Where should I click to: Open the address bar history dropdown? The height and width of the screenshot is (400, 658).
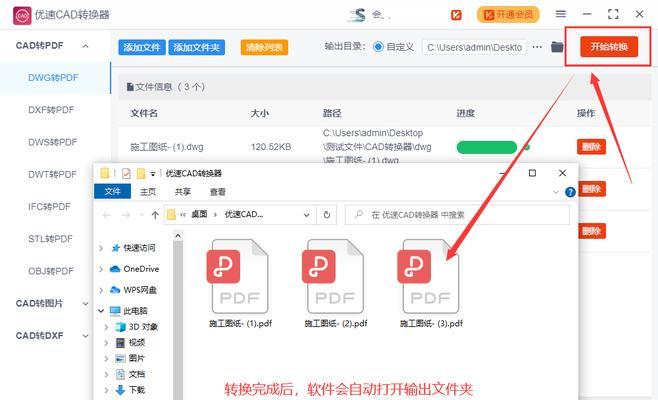(307, 215)
